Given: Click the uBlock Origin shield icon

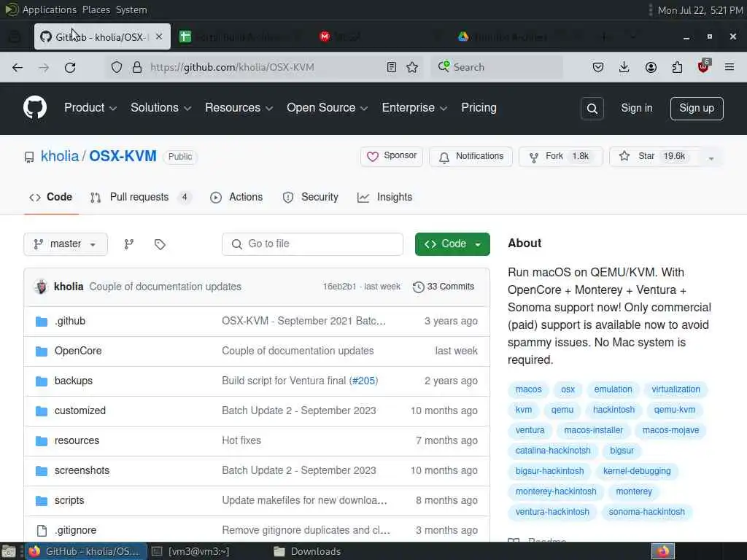Looking at the screenshot, I should coord(704,66).
